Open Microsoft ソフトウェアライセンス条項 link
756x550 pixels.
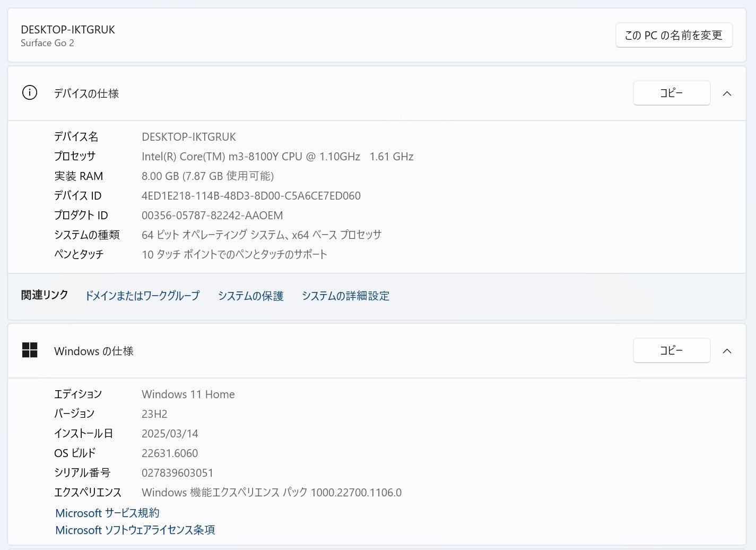pos(135,530)
